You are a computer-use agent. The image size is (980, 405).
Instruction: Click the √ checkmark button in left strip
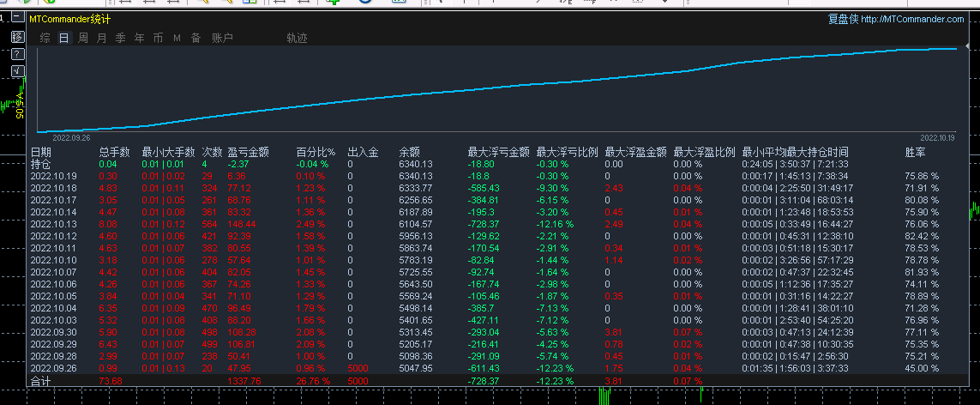[18, 70]
